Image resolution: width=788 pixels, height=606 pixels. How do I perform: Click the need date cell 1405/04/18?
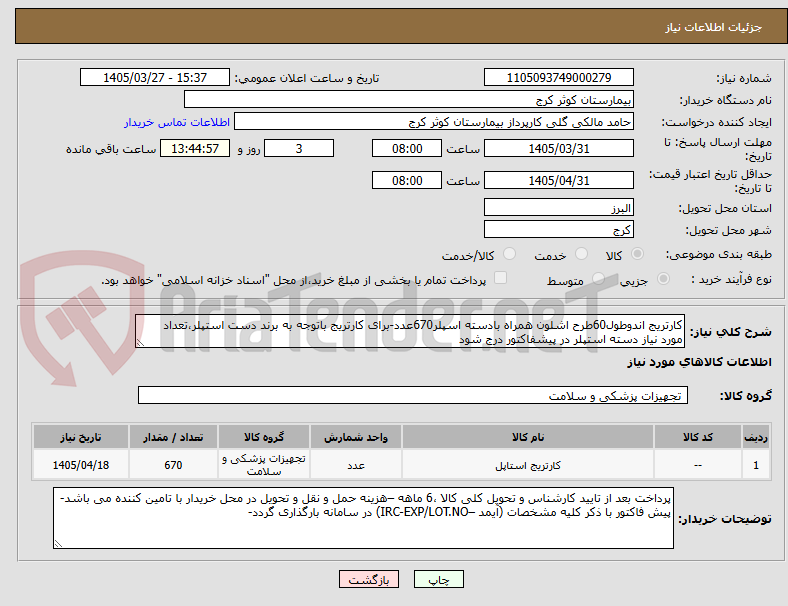[x=81, y=465]
